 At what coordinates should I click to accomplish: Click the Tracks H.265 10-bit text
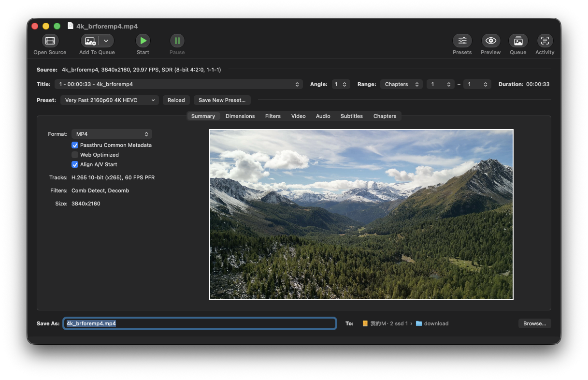113,177
